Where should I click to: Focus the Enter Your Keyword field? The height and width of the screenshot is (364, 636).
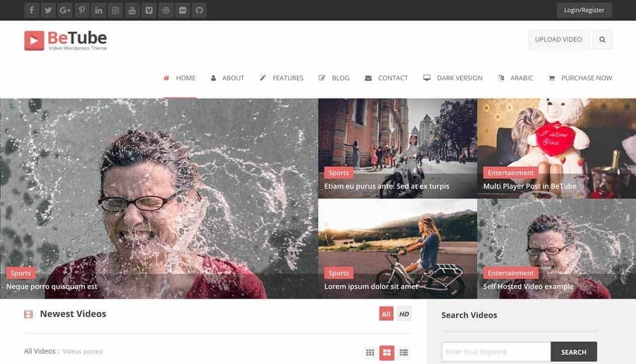pos(495,352)
